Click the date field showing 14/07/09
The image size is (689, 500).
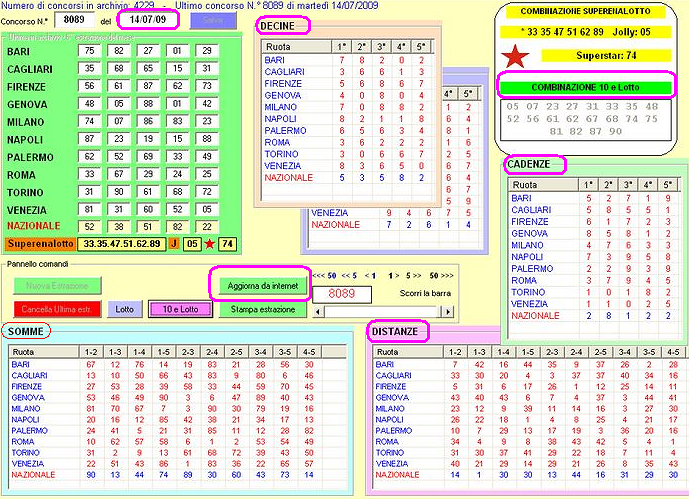[148, 20]
